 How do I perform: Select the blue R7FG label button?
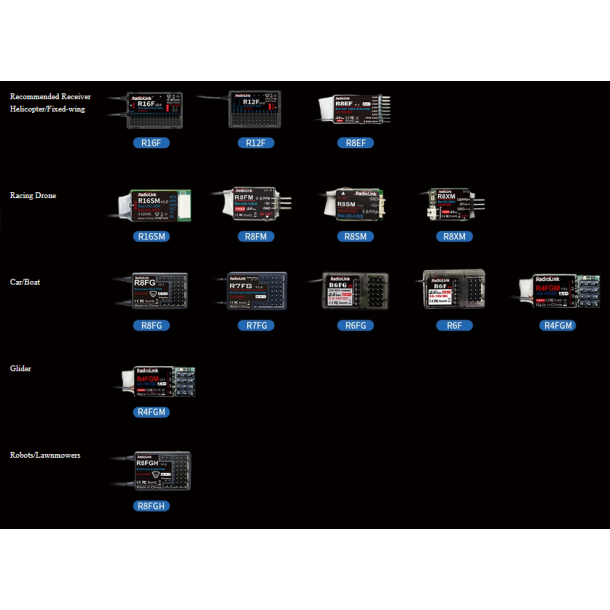click(256, 325)
